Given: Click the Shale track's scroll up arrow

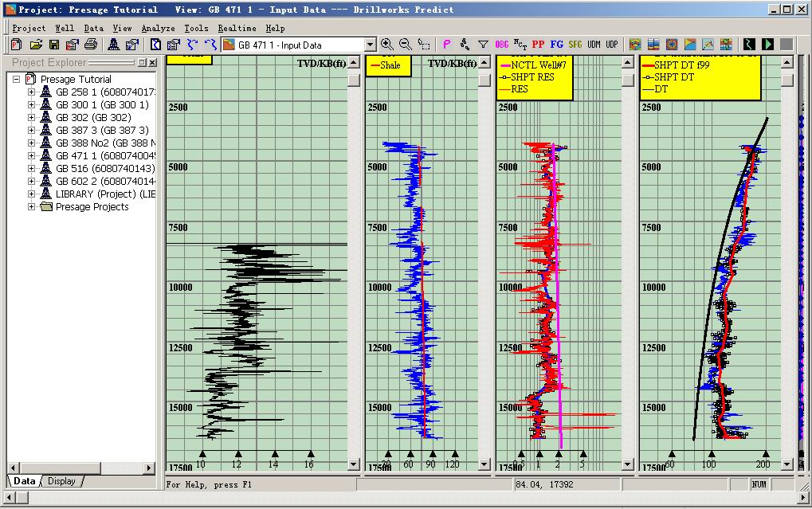Looking at the screenshot, I should pos(484,63).
